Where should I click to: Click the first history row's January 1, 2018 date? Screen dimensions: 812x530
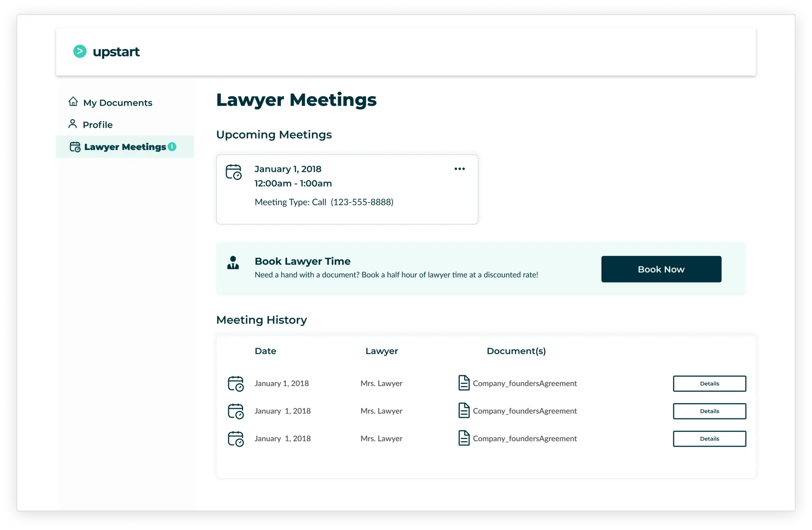click(282, 383)
